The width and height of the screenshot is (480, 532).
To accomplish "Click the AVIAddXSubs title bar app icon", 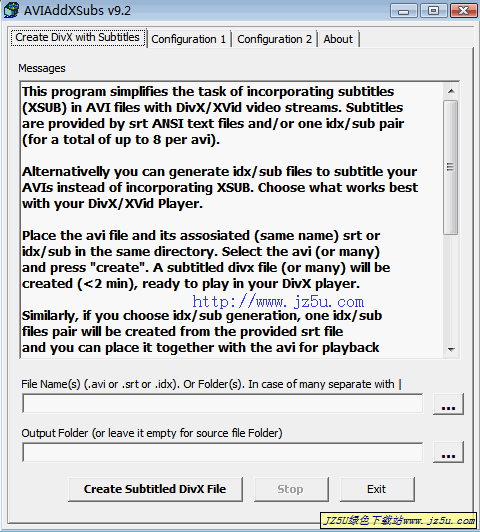I will coord(11,10).
